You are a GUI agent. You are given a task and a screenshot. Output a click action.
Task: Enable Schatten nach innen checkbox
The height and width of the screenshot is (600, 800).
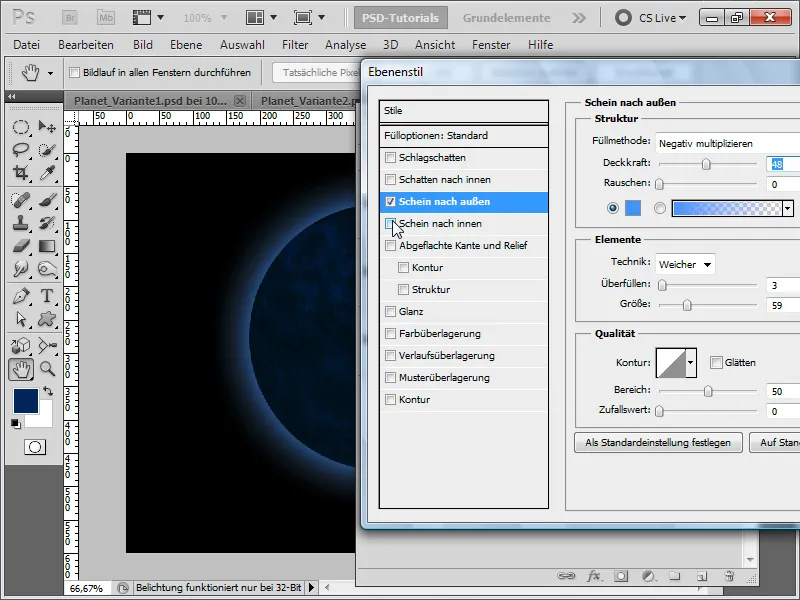coord(390,180)
